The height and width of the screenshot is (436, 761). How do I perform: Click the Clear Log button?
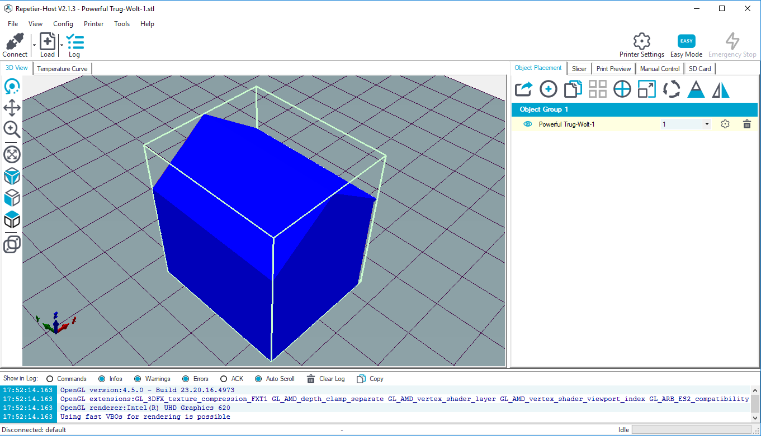pos(326,379)
